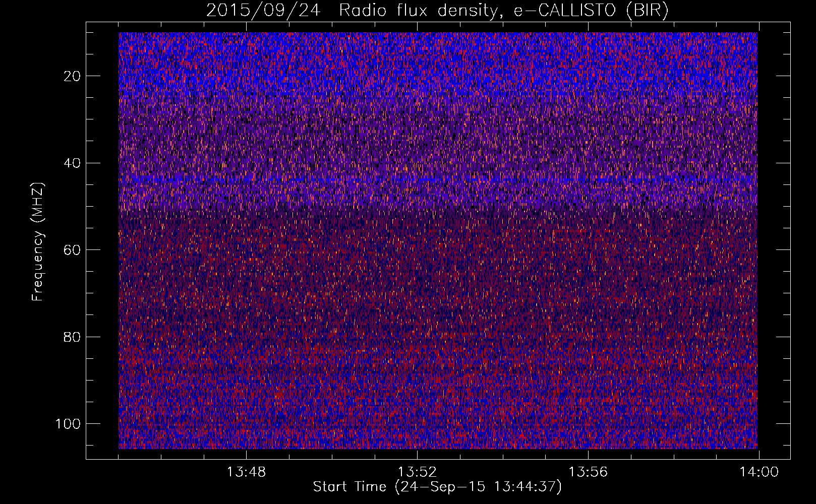Screen dimensions: 816x504
Task: Click the 20 frequency tick label
Action: (x=73, y=76)
